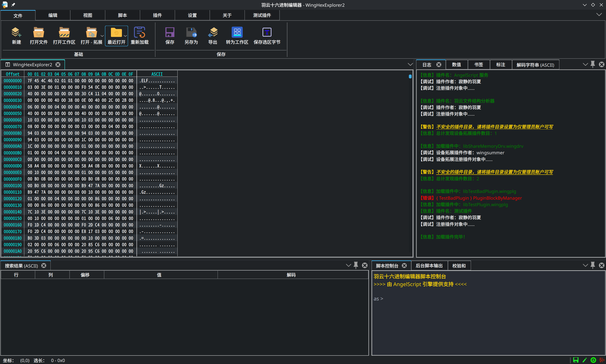Click the pin icon in the title bar
Screen dimensions: 606x364
click(x=13, y=5)
